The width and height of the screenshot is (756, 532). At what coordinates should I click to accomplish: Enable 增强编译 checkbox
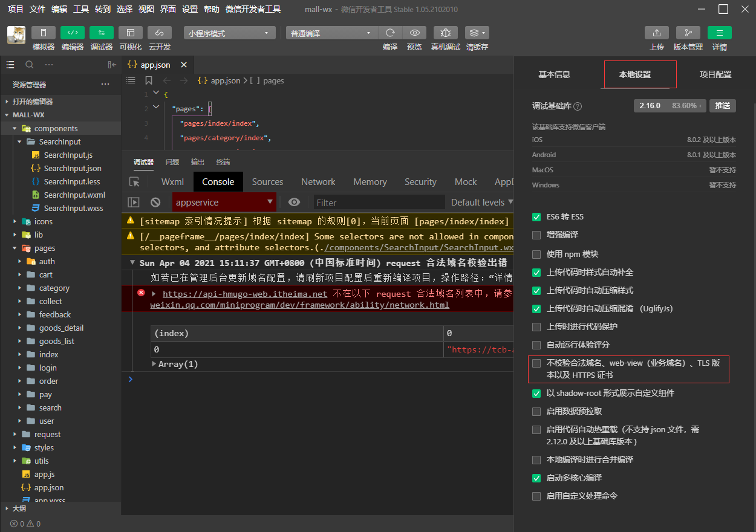pos(536,235)
